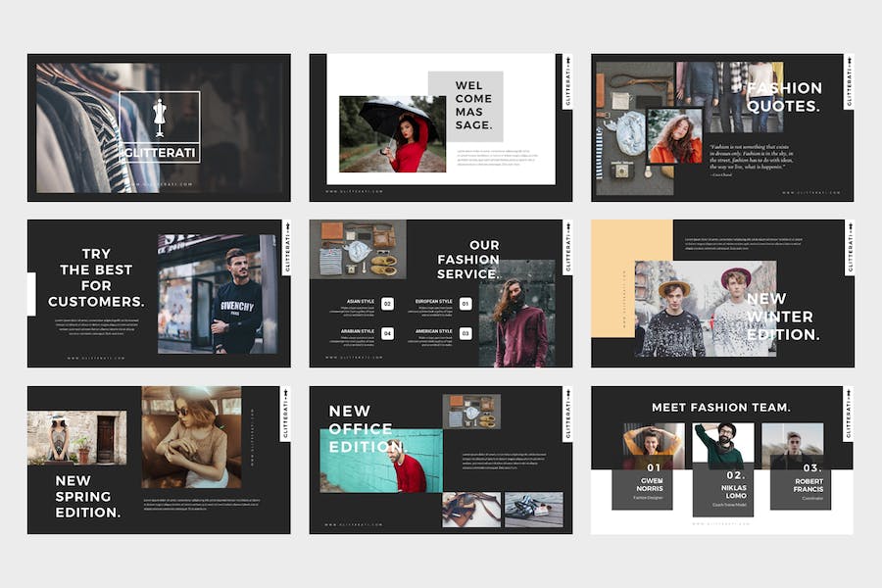Select the 'MEET FASHION TEAM.' heading
Screen dimensions: 882x588
[x=721, y=408]
